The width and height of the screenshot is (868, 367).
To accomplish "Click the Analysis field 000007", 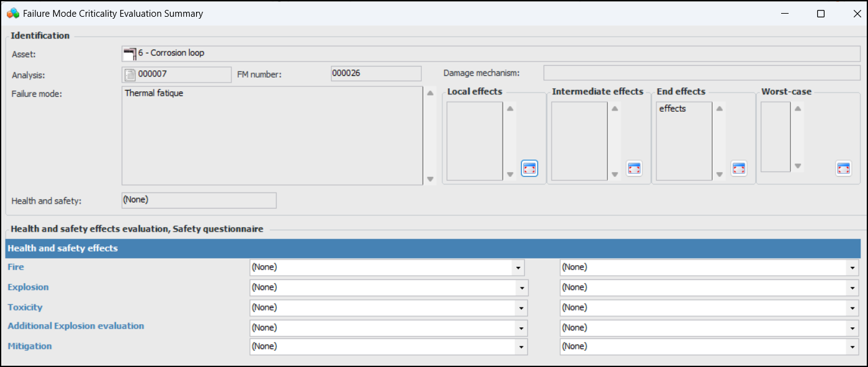I will click(x=177, y=75).
